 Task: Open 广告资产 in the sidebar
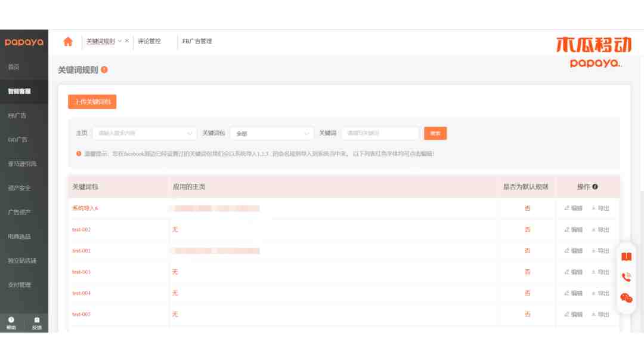click(x=19, y=212)
